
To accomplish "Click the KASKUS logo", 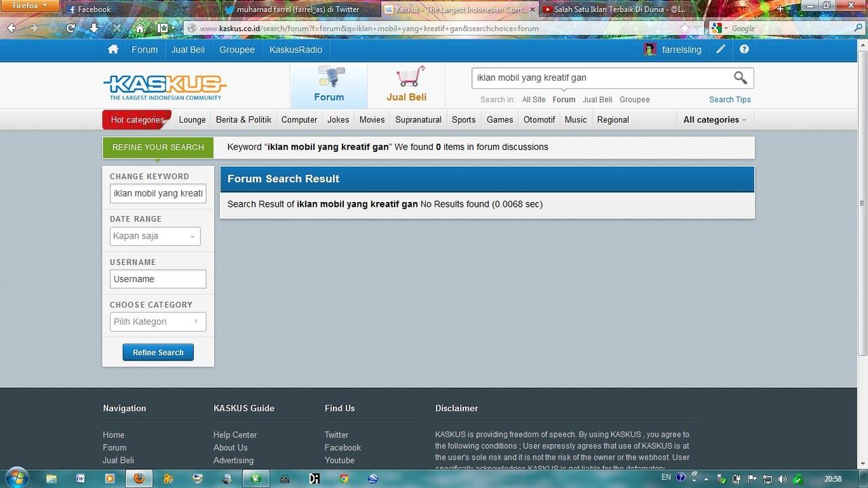I will tap(165, 87).
